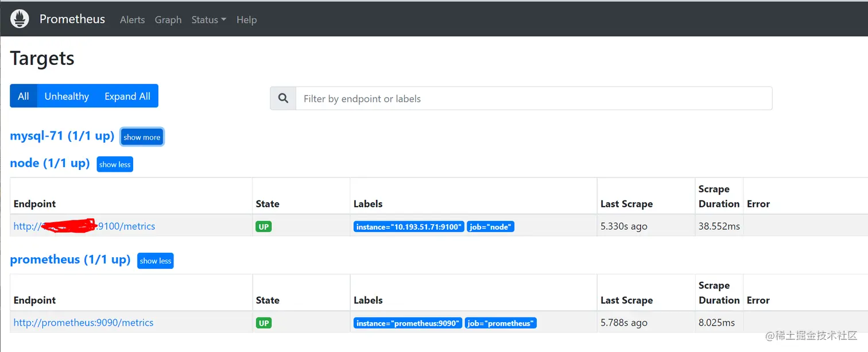The image size is (868, 352).
Task: Click the UP state badge in node row
Action: click(263, 226)
